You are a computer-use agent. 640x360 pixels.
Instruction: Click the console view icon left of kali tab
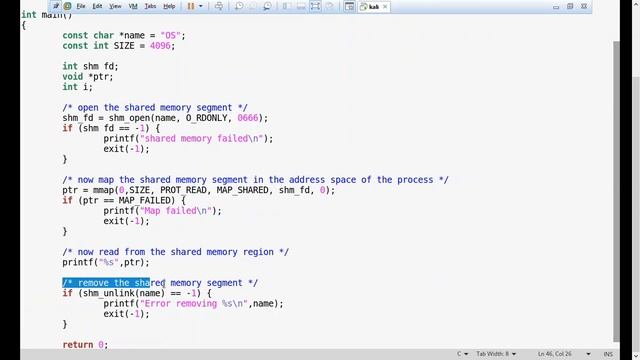(349, 6)
